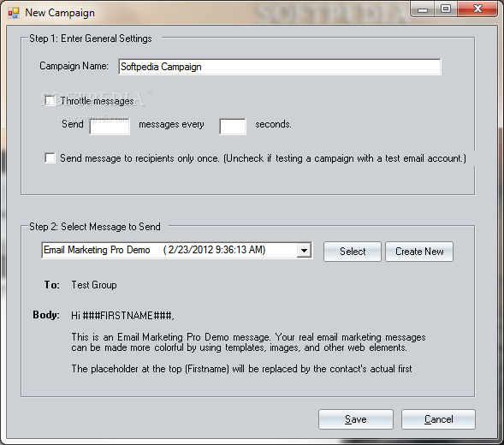Screen dimensions: 504x445
Task: Click body line starting 'can be made more colorful'
Action: [x=239, y=347]
